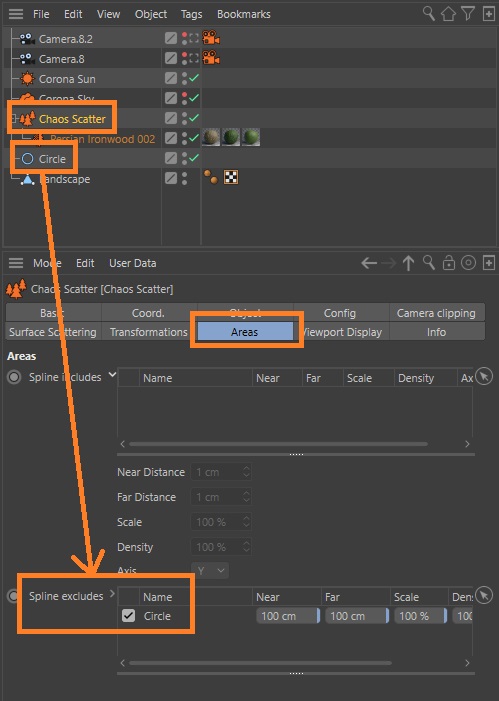Go up one level with the up arrow
This screenshot has height=701, width=499.
point(408,263)
